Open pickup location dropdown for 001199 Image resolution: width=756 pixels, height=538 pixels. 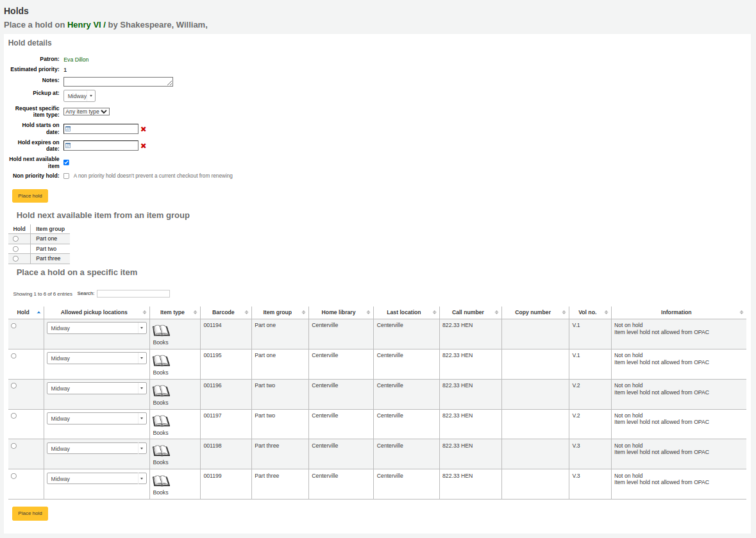(96, 479)
